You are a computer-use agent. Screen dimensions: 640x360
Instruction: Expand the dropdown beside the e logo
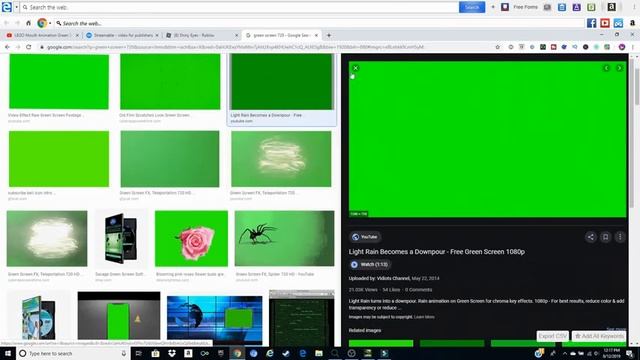tap(16, 7)
